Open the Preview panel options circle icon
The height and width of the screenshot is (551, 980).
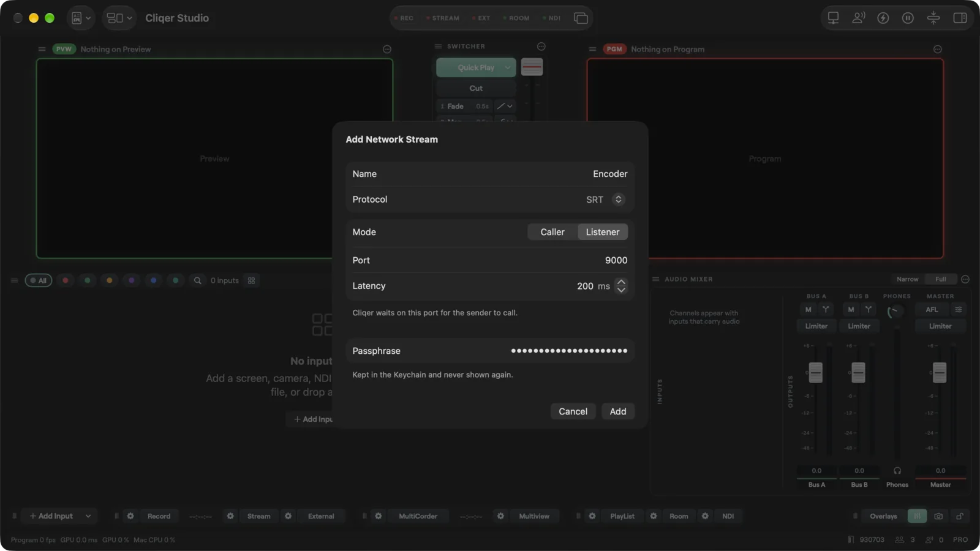[x=387, y=49]
